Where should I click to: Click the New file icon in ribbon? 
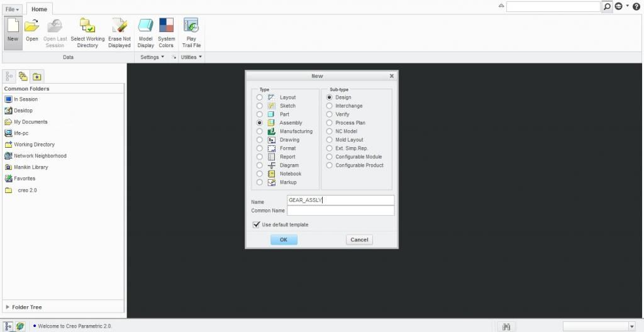click(13, 26)
